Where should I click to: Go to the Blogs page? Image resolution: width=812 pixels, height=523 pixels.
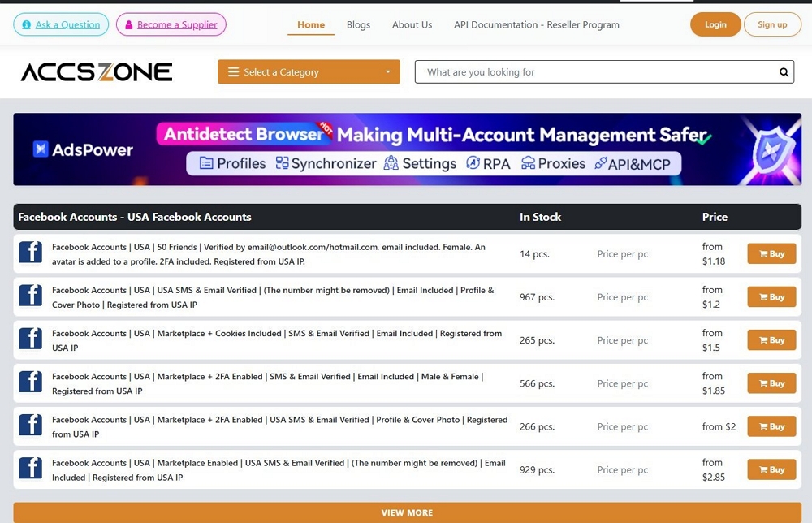(358, 25)
